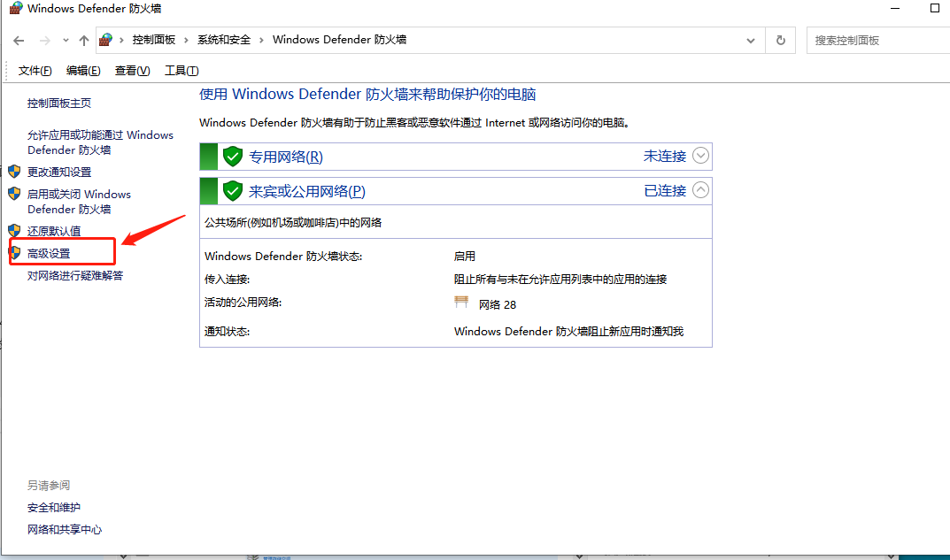950x560 pixels.
Task: Click the forward navigation arrow
Action: (x=45, y=41)
